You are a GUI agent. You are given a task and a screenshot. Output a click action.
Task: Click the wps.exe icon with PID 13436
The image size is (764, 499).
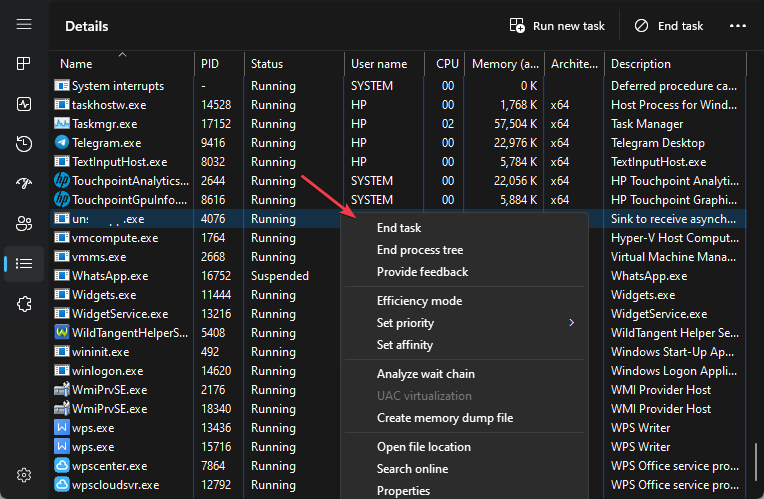coord(62,427)
